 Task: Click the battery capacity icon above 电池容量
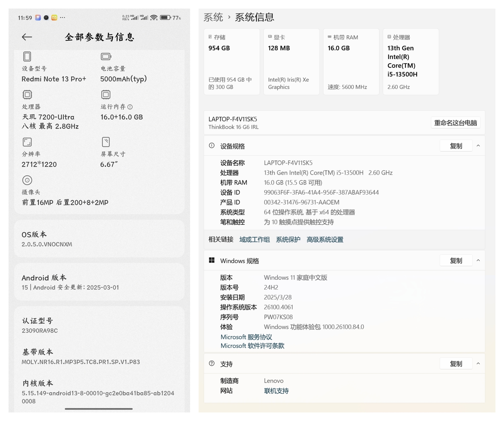[x=106, y=57]
